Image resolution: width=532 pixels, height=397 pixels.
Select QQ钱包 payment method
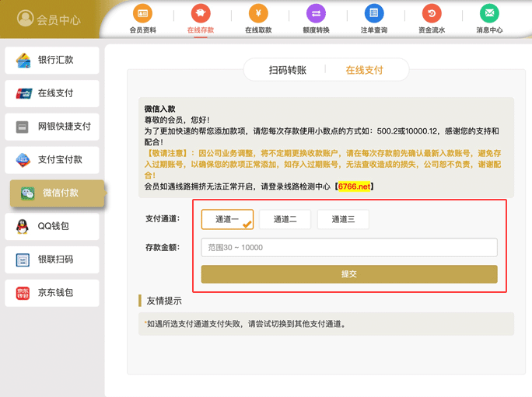point(53,226)
